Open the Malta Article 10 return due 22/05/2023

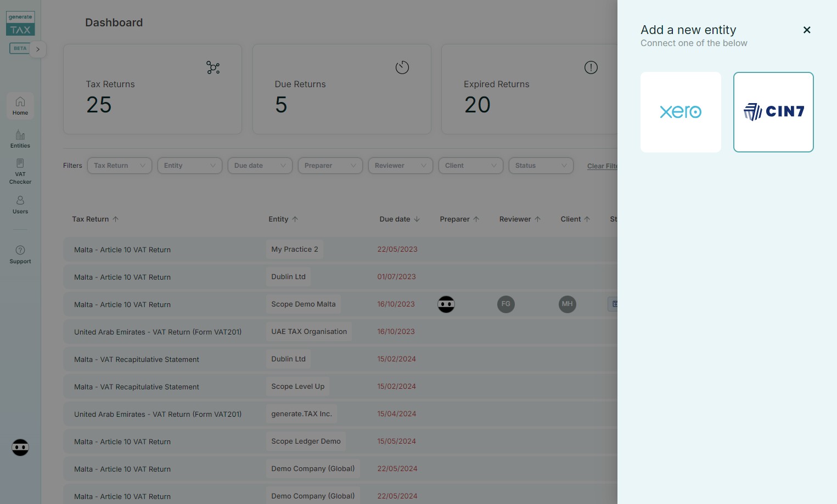pos(122,250)
